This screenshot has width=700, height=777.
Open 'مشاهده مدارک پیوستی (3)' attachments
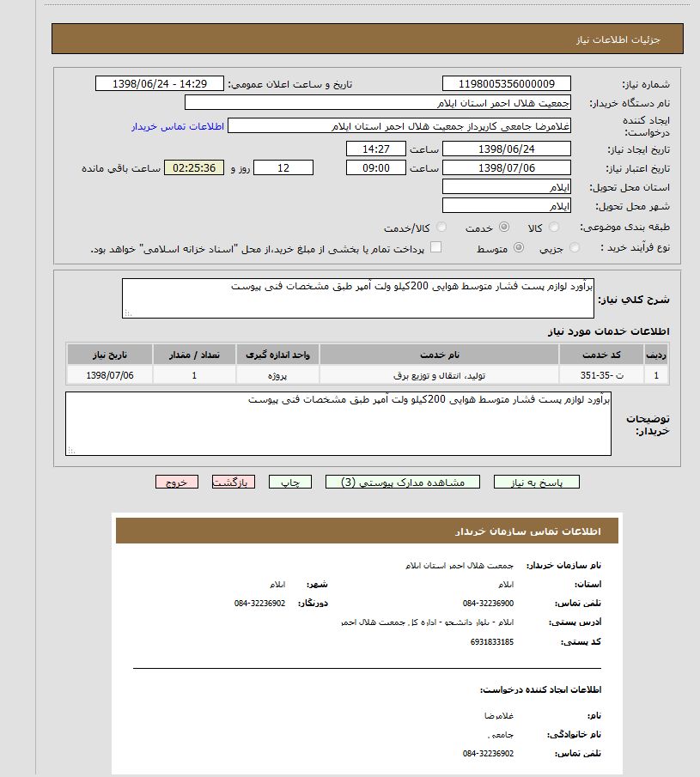(x=403, y=483)
